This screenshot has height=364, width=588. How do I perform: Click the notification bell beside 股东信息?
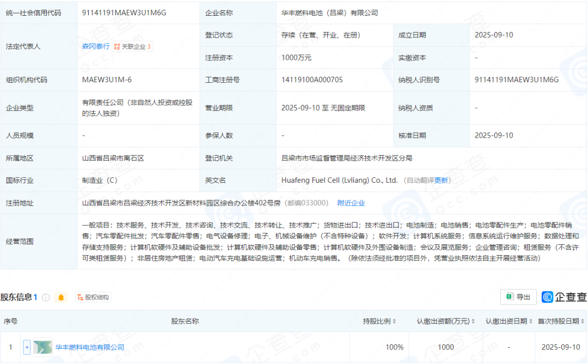pos(61,297)
